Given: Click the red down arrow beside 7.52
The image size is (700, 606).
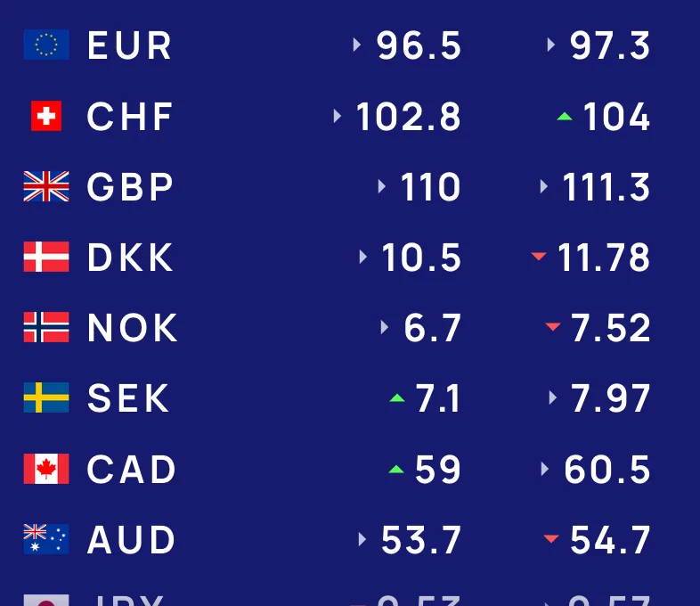Looking at the screenshot, I should coord(552,327).
